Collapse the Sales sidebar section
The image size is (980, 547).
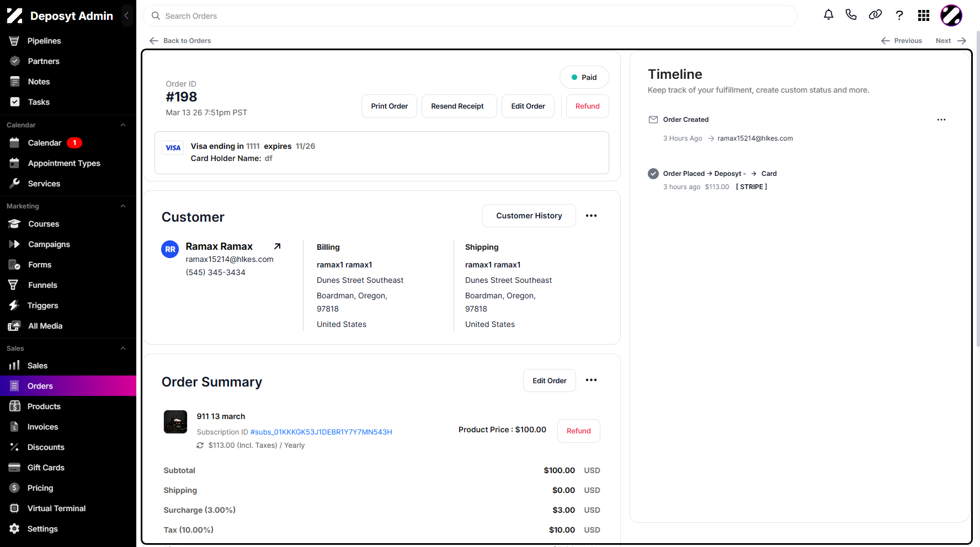click(123, 348)
